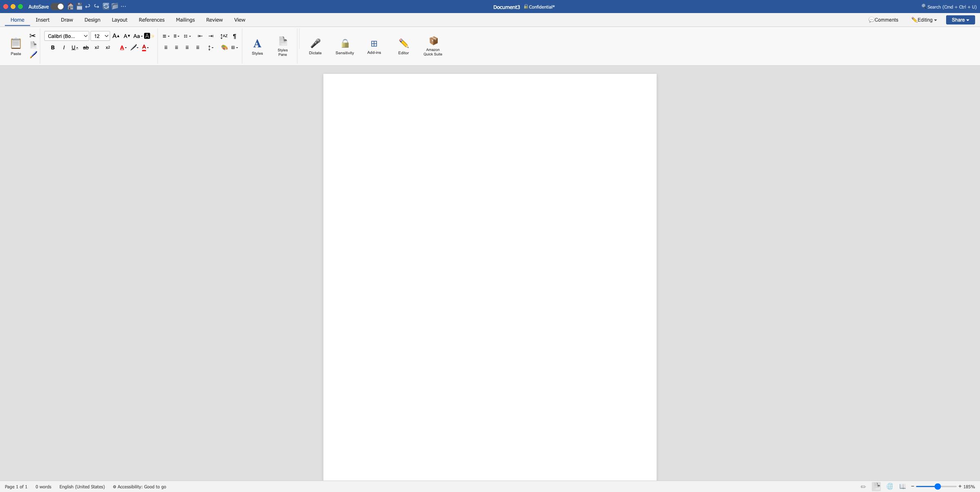Click the Share button
Image resolution: width=980 pixels, height=492 pixels.
pos(960,20)
